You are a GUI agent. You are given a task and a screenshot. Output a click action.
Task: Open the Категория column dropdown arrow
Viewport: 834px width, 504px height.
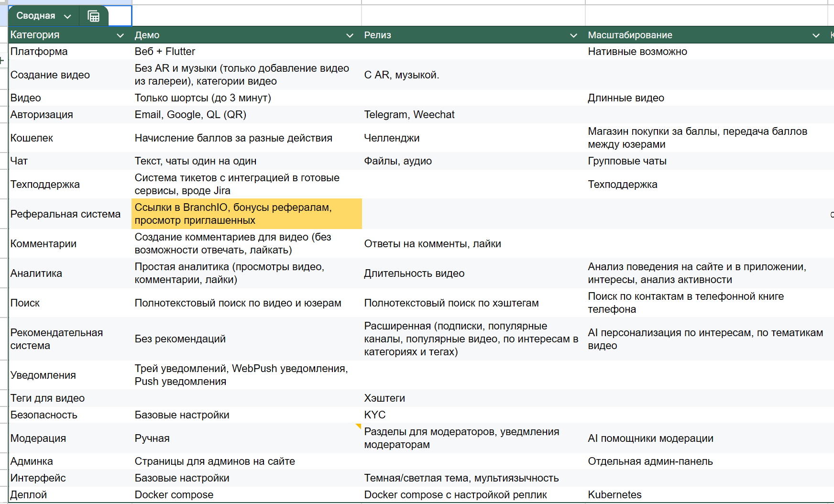click(x=120, y=35)
